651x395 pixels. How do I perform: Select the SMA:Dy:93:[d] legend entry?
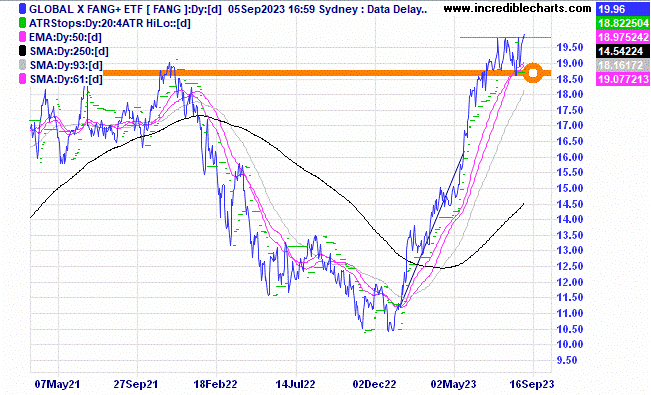point(66,65)
